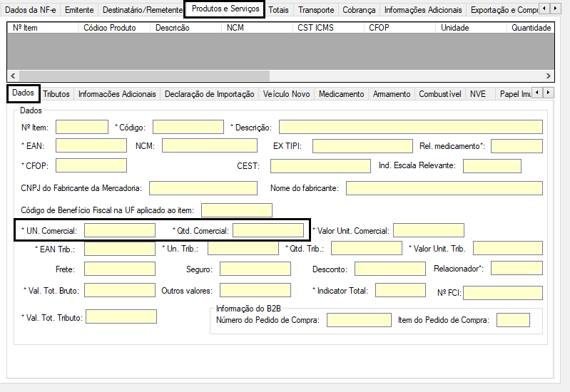
Task: Click the NCM input field
Action: coord(210,145)
